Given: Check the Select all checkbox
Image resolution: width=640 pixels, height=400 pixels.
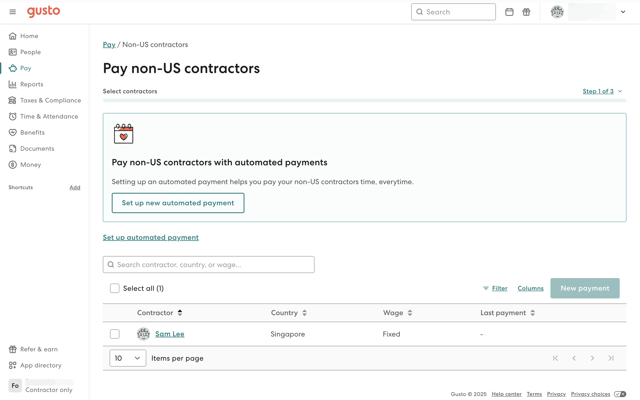Looking at the screenshot, I should (115, 288).
